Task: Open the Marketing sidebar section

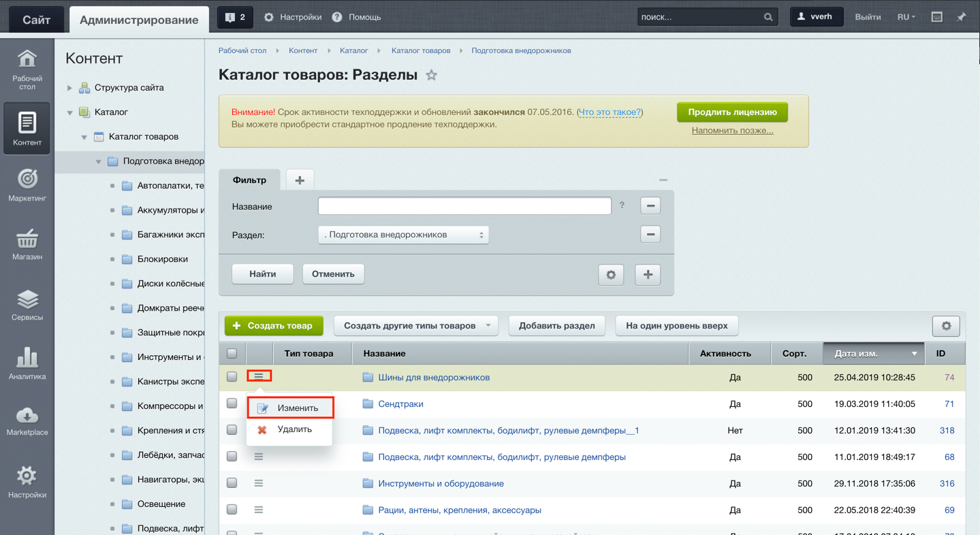Action: (x=27, y=185)
